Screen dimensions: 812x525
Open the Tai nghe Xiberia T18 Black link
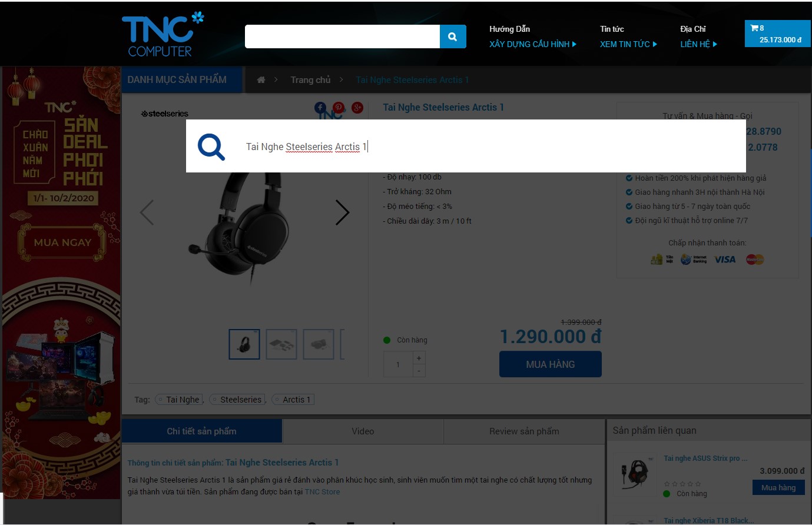pos(708,520)
